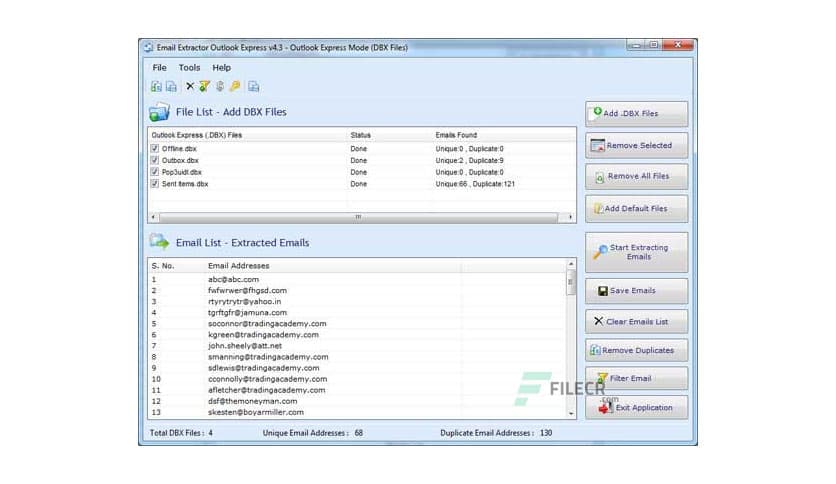Select email soconnor@tradingacademy.com
This screenshot has width=836, height=484.
(x=267, y=324)
